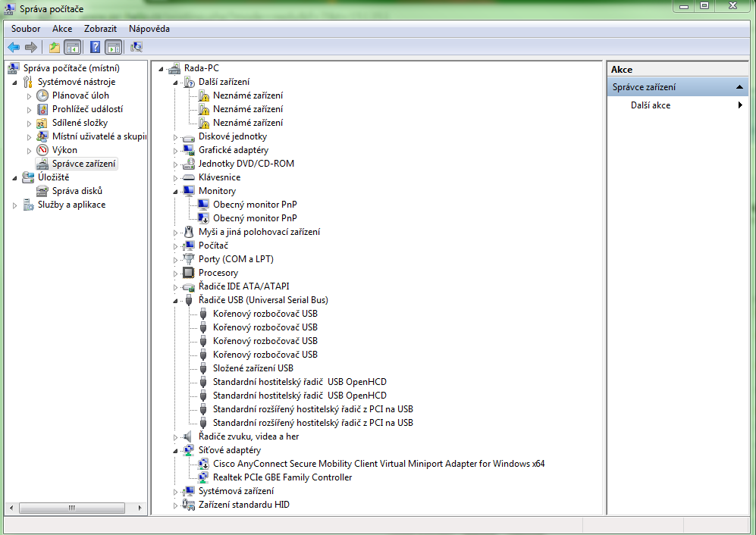Click Další akce in Actions pane
756x535 pixels.
[x=650, y=105]
